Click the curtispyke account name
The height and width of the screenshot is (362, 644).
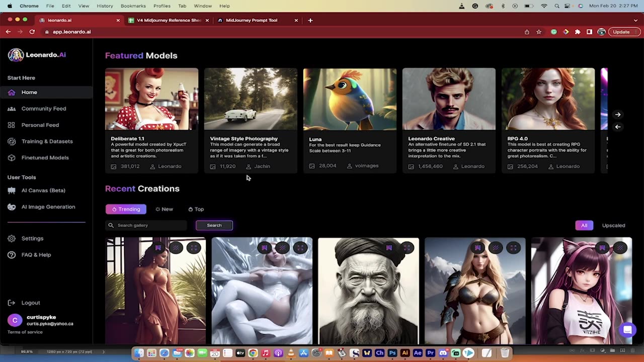point(41,317)
